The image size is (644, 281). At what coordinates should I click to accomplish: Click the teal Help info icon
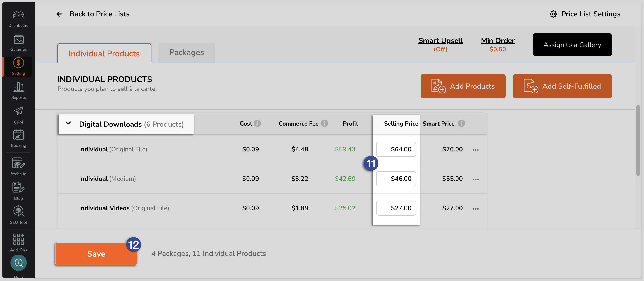click(x=18, y=263)
